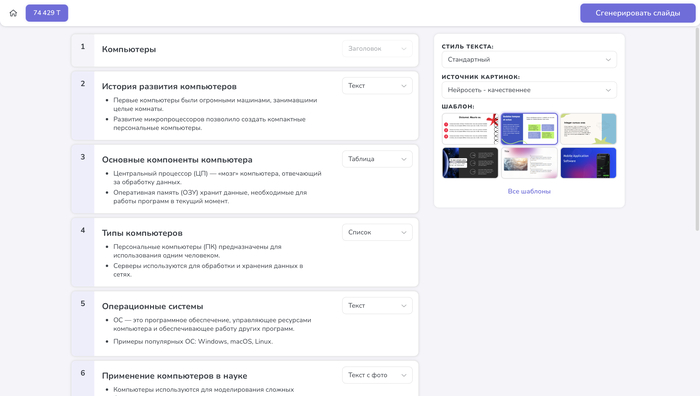Open the 74 429 T token balance
Image resolution: width=700 pixels, height=396 pixels.
pos(47,13)
